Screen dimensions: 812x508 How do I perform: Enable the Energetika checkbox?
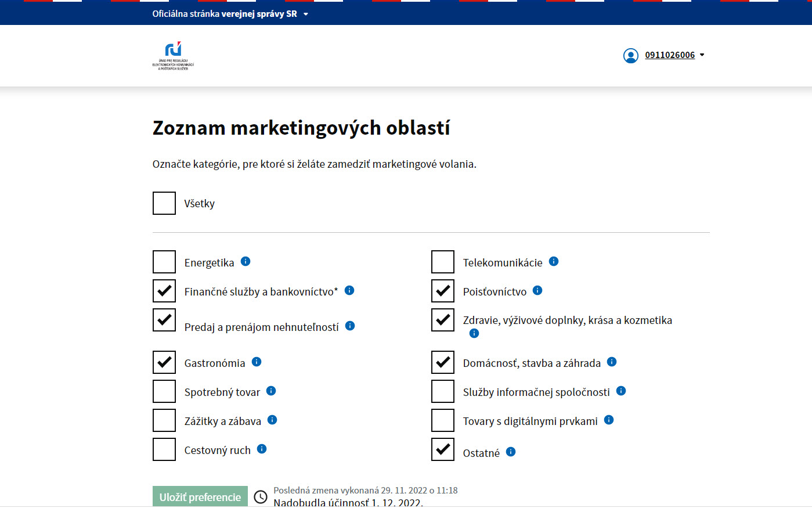(x=164, y=262)
